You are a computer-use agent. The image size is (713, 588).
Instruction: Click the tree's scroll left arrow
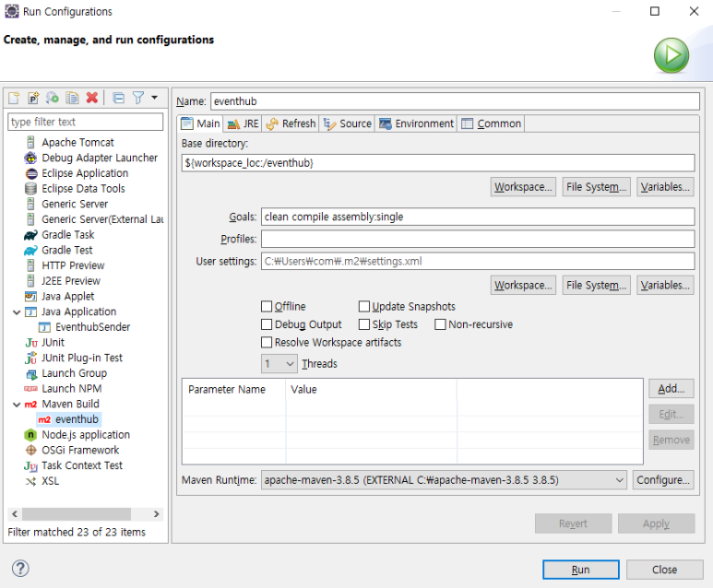pyautogui.click(x=15, y=514)
